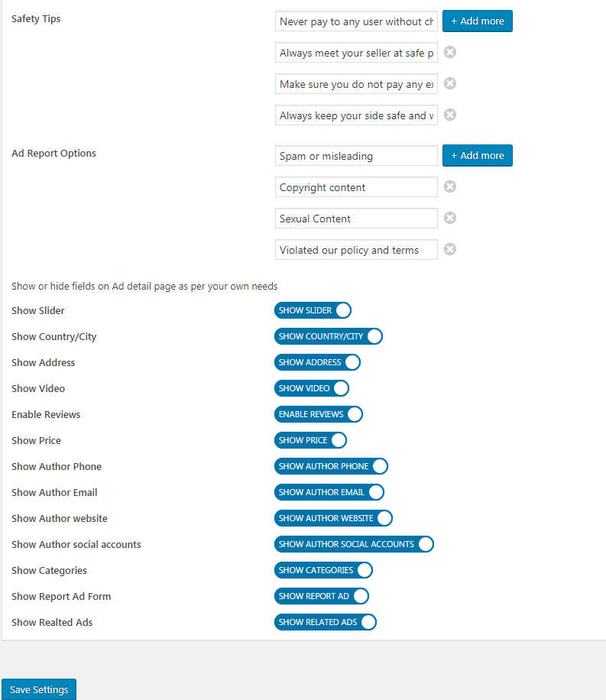This screenshot has height=700, width=606.
Task: Turn off Show Related Ads toggle
Action: (x=326, y=622)
